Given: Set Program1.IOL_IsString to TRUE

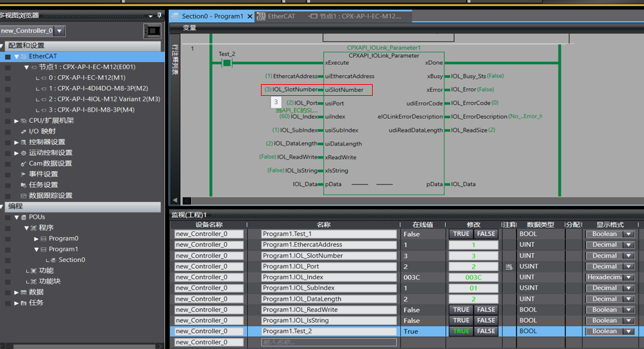Looking at the screenshot, I should 461,320.
